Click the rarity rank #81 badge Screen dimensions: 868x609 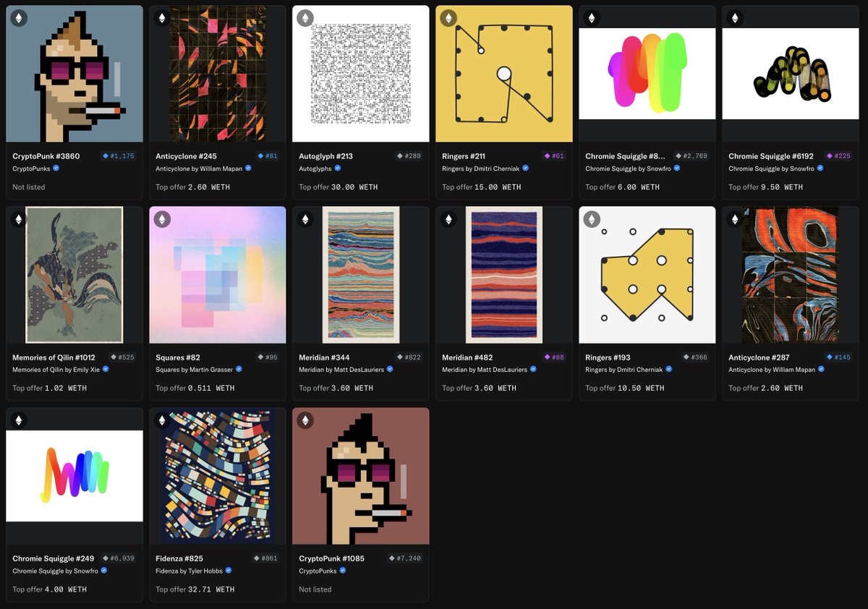268,156
